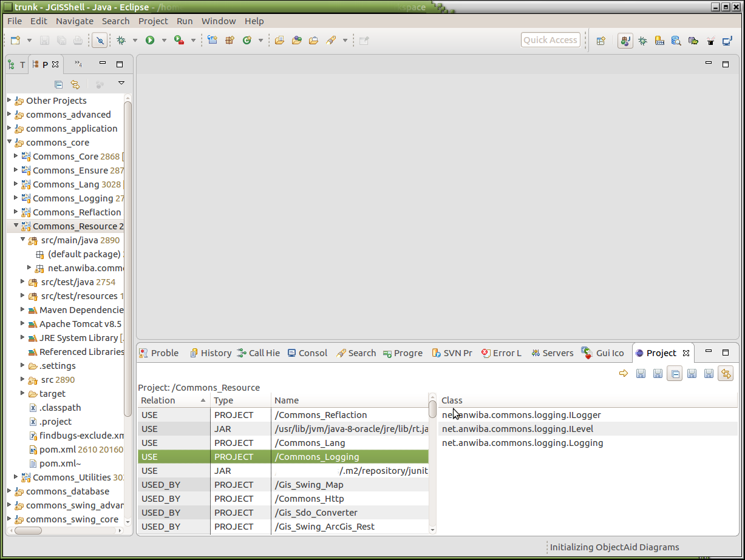Open the Debug dropdown arrow
The width and height of the screenshot is (745, 560).
[x=135, y=41]
